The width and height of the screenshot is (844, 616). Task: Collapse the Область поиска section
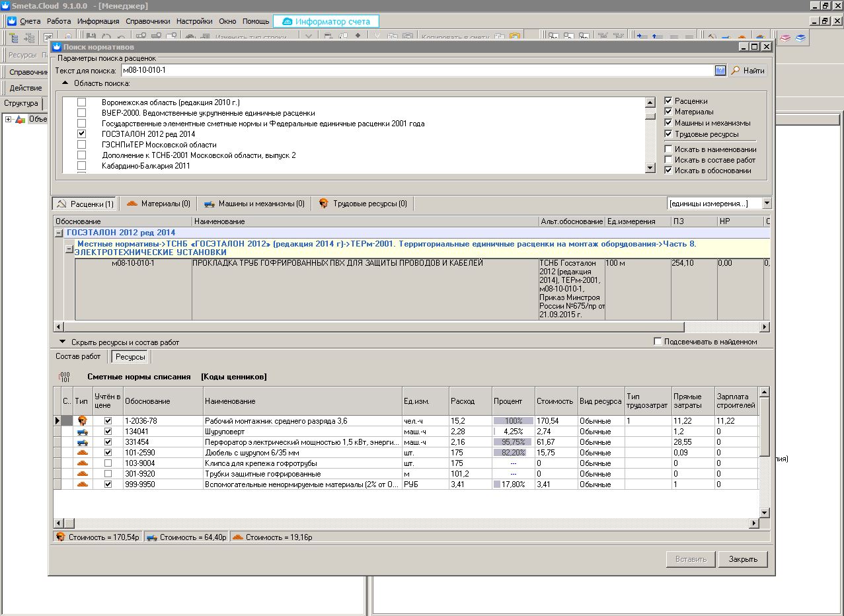coord(65,83)
